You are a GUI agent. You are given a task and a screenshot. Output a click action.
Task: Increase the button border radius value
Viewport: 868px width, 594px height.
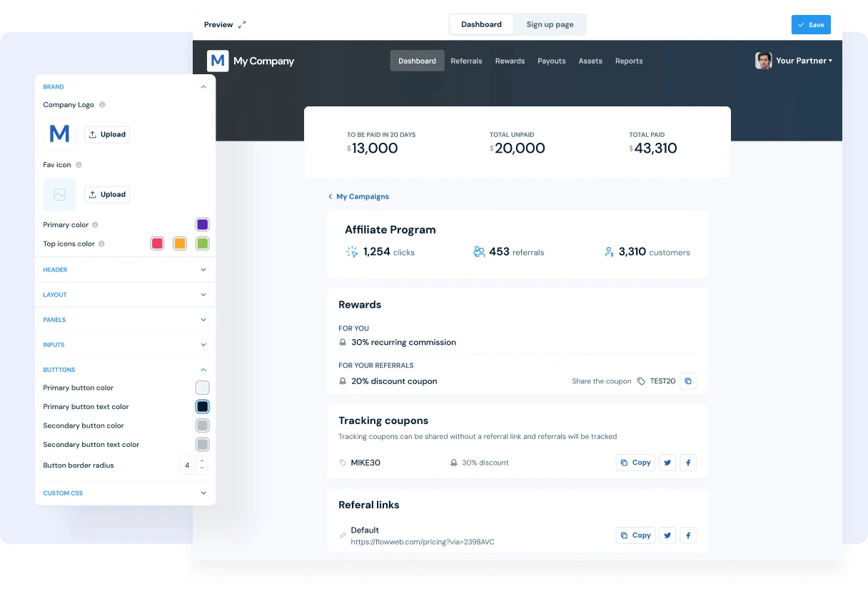point(202,461)
